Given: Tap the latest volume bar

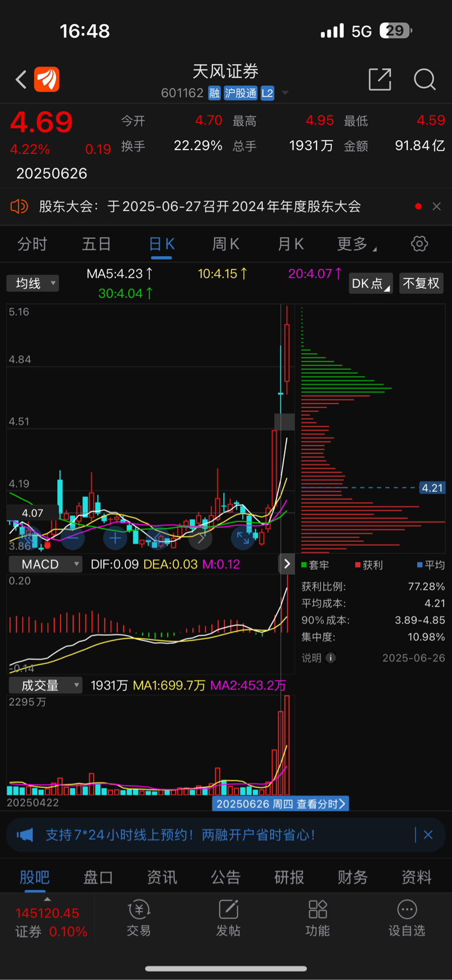Looking at the screenshot, I should pos(287,745).
